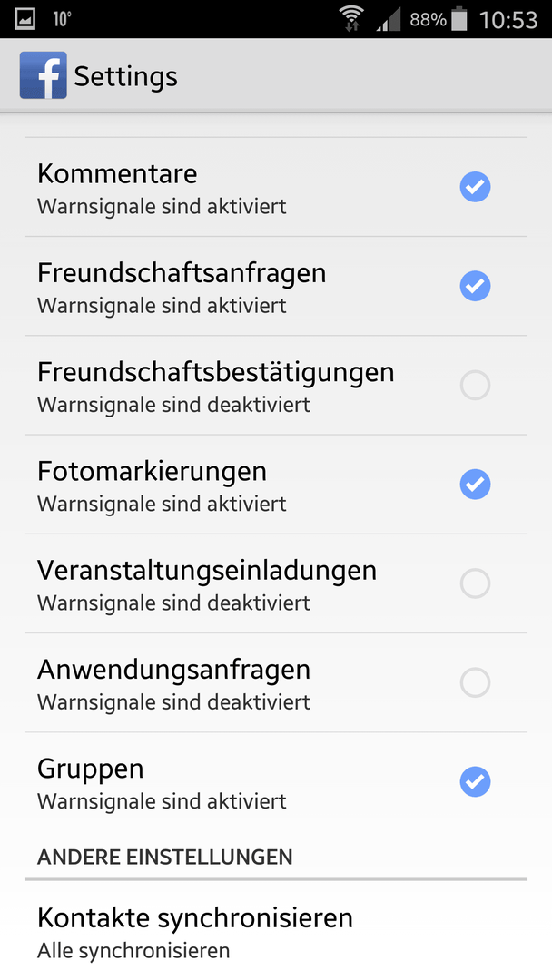Select the Gruppen settings row label
552x980 pixels.
(x=91, y=770)
